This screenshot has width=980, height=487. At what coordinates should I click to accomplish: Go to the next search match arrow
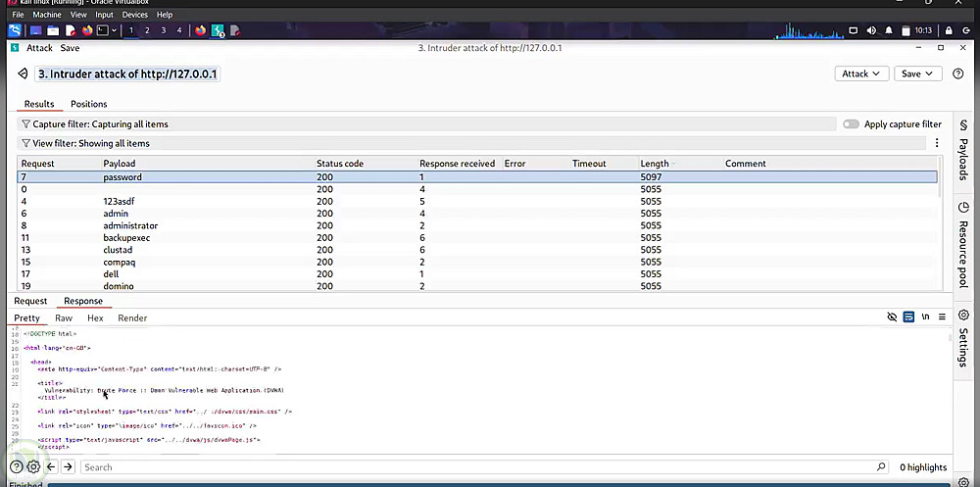[x=69, y=467]
